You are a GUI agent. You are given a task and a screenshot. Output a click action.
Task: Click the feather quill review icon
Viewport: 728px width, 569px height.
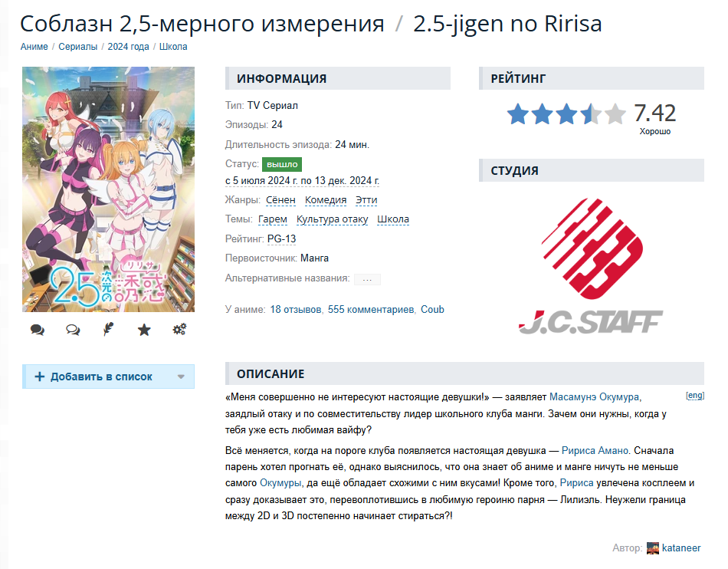click(x=108, y=329)
